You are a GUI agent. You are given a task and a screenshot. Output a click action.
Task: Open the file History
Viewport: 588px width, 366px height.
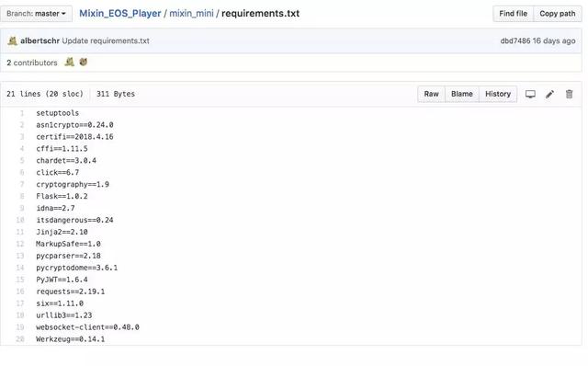click(498, 94)
